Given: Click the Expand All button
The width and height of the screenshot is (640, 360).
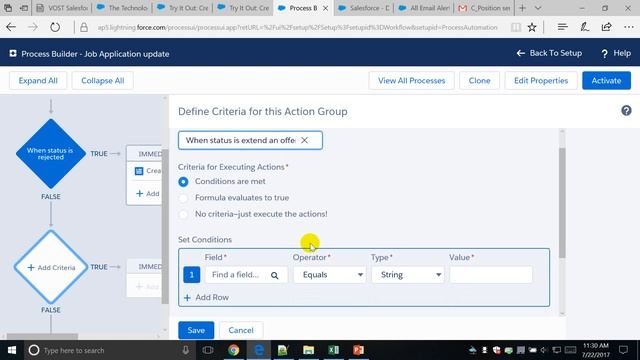Looking at the screenshot, I should point(38,80).
